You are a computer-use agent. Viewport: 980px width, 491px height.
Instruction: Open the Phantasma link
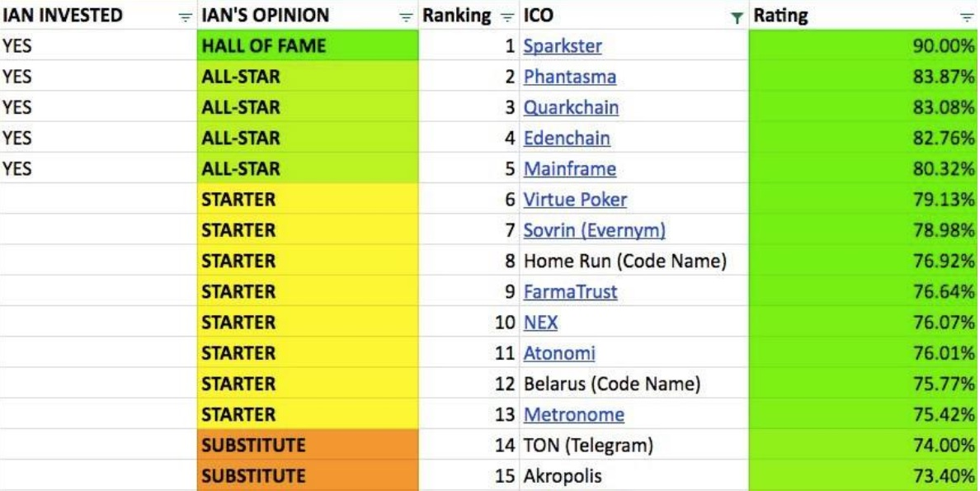[x=569, y=77]
